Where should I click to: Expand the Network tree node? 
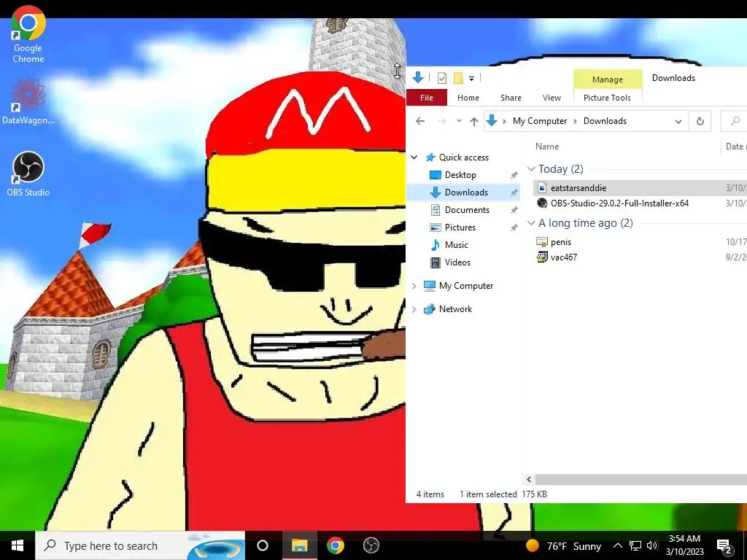[x=414, y=309]
